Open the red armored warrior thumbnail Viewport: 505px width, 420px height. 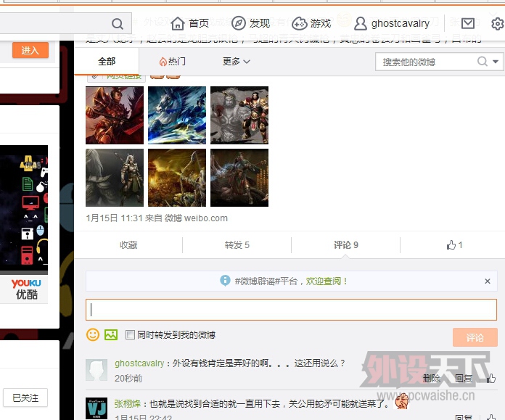coord(115,115)
